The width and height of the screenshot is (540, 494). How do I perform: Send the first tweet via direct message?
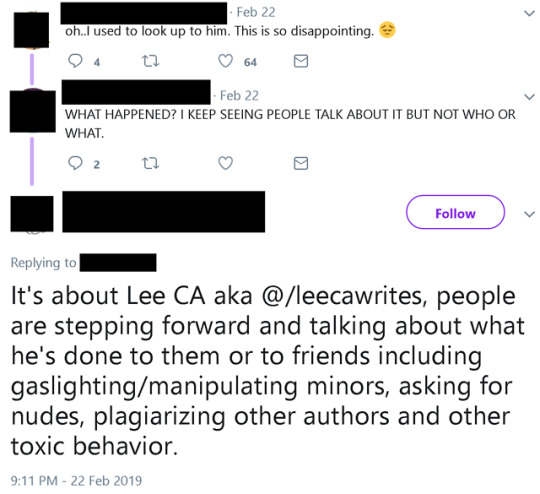[301, 61]
